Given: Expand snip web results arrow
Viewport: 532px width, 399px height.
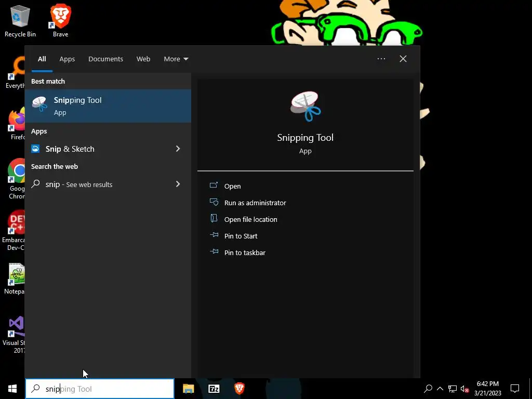Looking at the screenshot, I should point(178,184).
